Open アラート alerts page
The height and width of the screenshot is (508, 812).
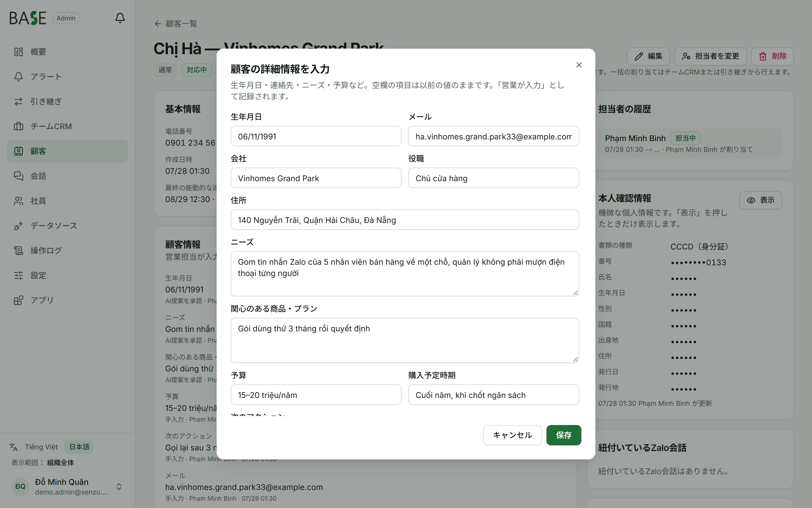pos(67,76)
